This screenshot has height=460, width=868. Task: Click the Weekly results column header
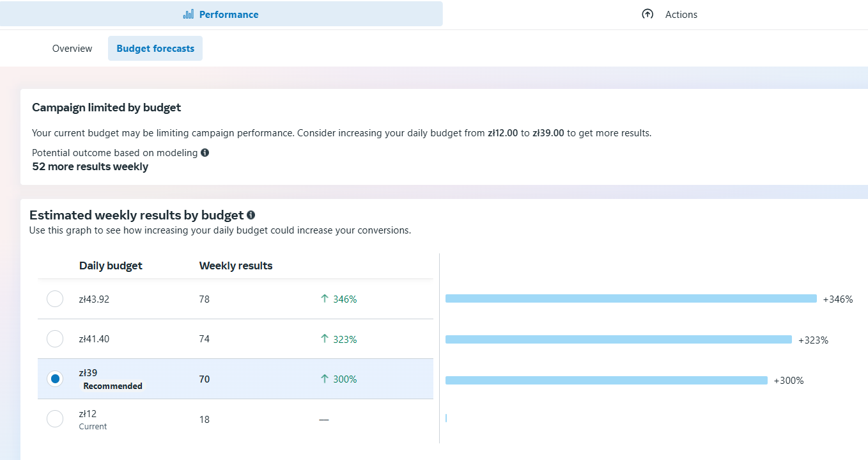(x=236, y=266)
